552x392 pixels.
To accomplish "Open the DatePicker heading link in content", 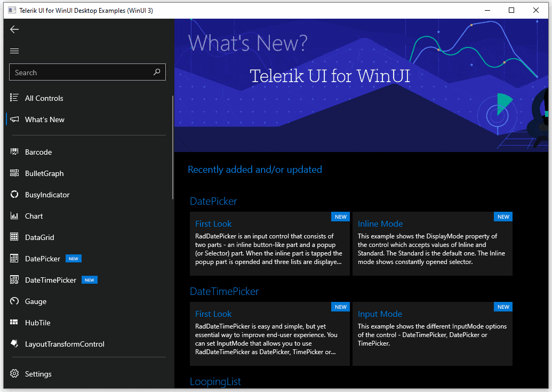I will pos(213,201).
